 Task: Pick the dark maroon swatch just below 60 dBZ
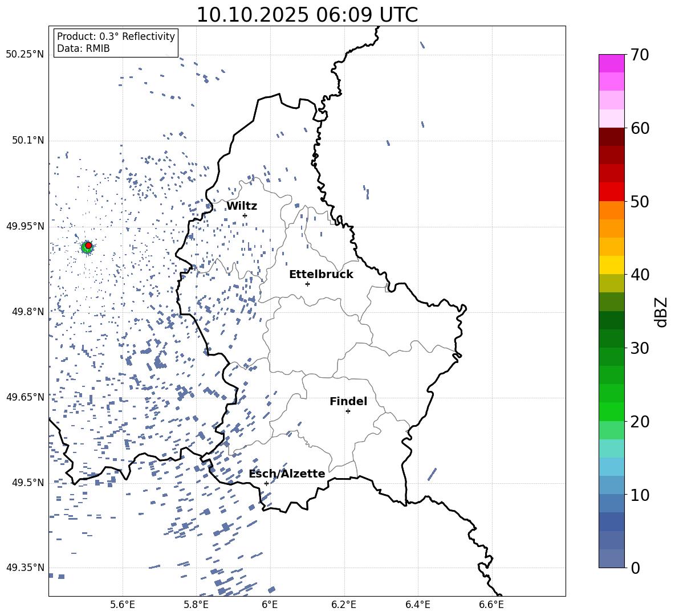(611, 136)
